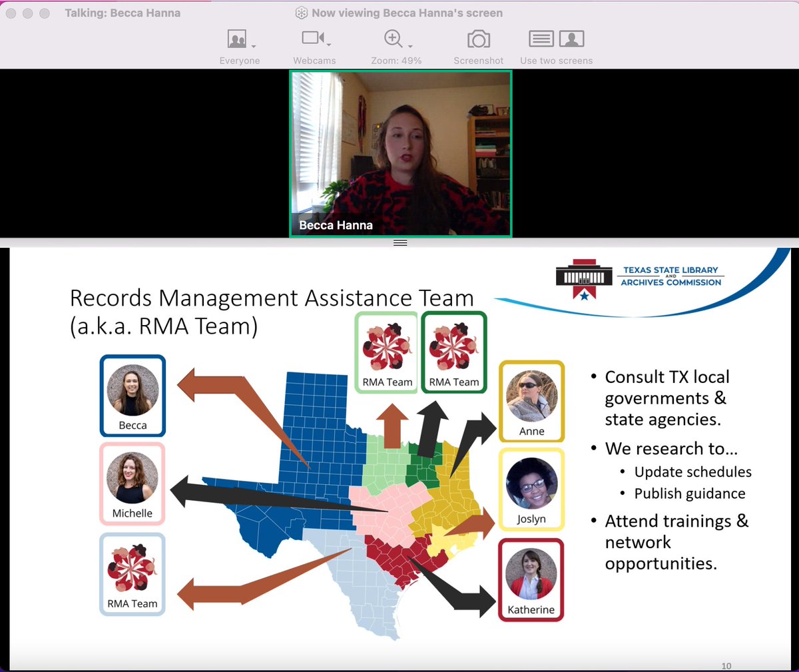The height and width of the screenshot is (672, 799).
Task: Click Becca's profile photo card
Action: (133, 396)
